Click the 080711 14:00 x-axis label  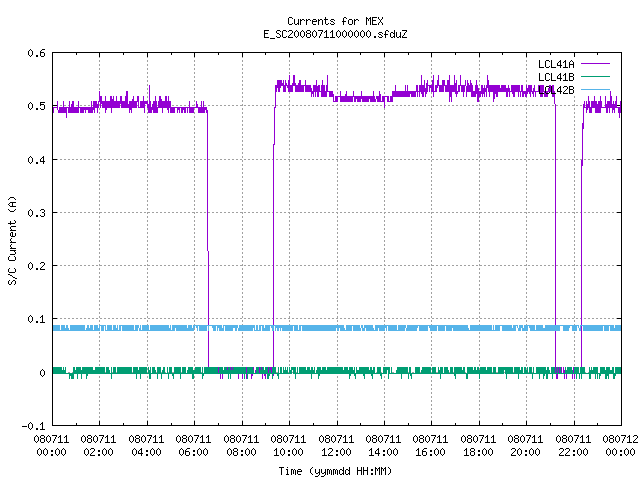383,446
